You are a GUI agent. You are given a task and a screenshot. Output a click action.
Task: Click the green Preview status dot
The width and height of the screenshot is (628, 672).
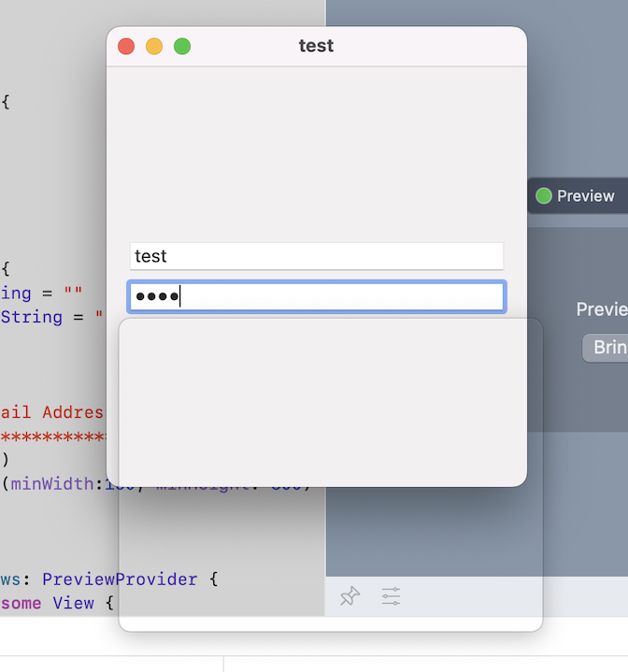[x=543, y=196]
